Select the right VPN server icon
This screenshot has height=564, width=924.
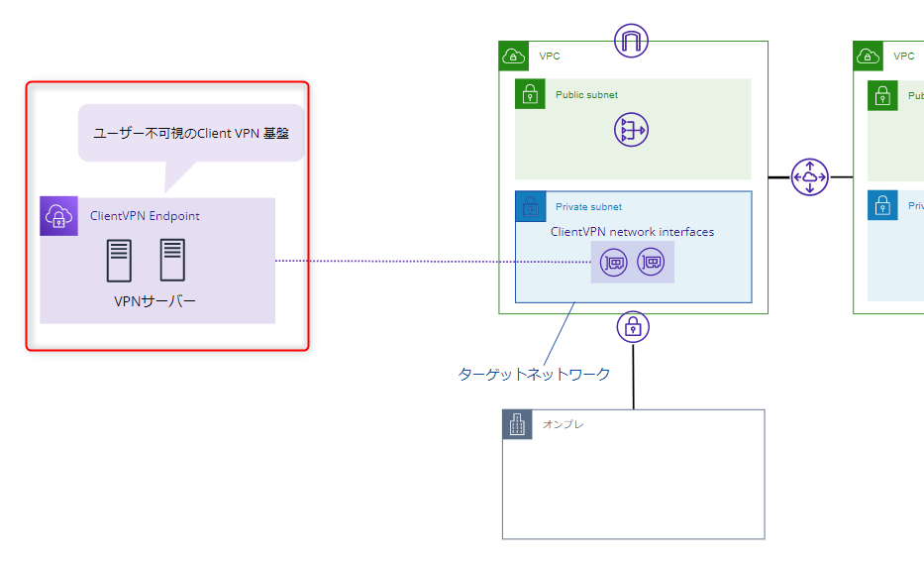(x=172, y=260)
